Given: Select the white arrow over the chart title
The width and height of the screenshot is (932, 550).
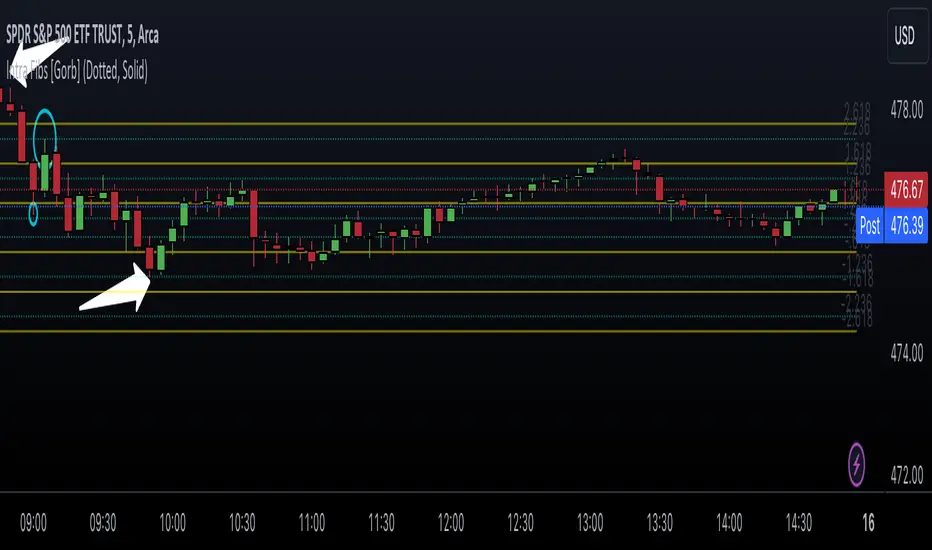Looking at the screenshot, I should (37, 59).
